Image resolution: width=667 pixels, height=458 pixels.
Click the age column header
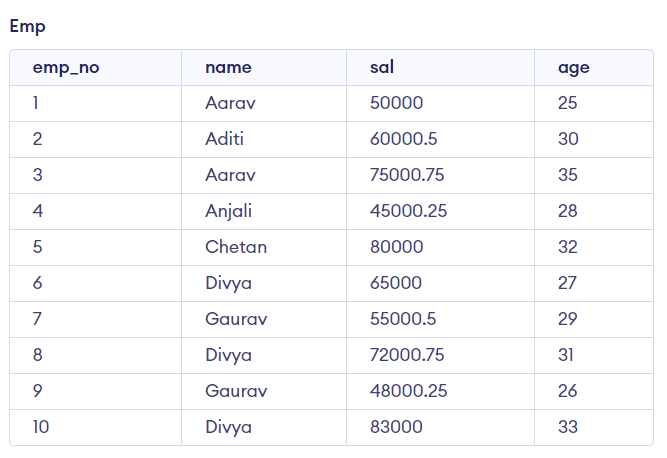click(574, 68)
